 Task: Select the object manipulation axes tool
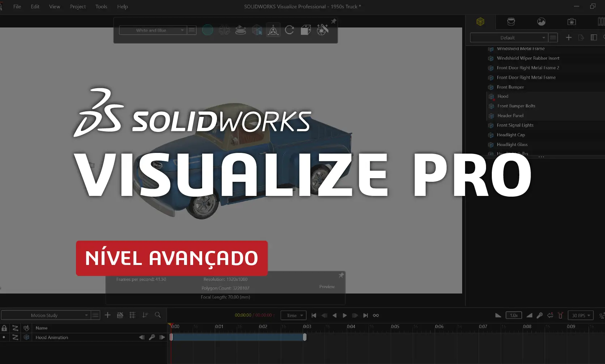coord(273,30)
